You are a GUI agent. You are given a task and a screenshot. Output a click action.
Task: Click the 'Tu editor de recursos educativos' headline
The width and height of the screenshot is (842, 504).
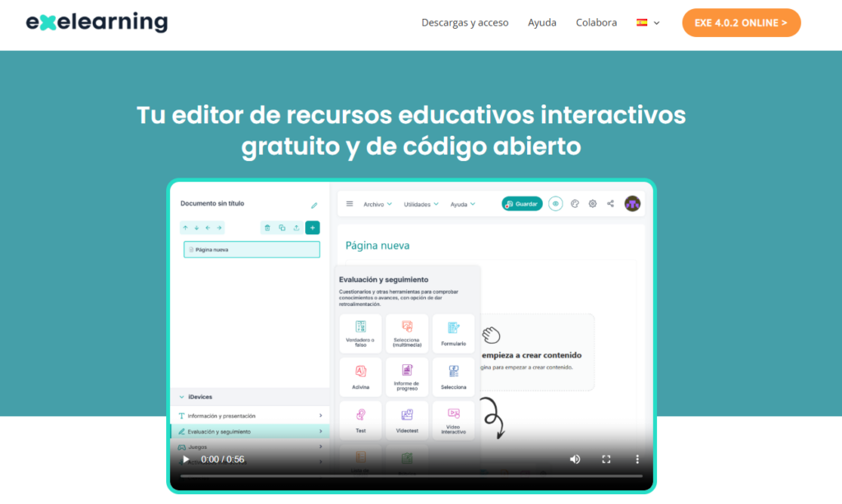(411, 131)
